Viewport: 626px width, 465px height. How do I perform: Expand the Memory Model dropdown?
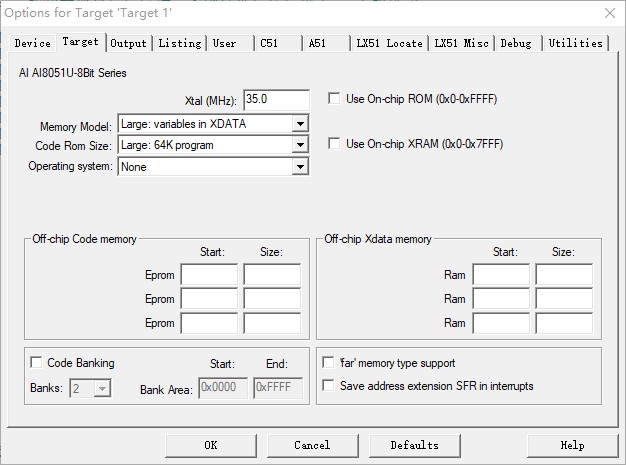(300, 124)
